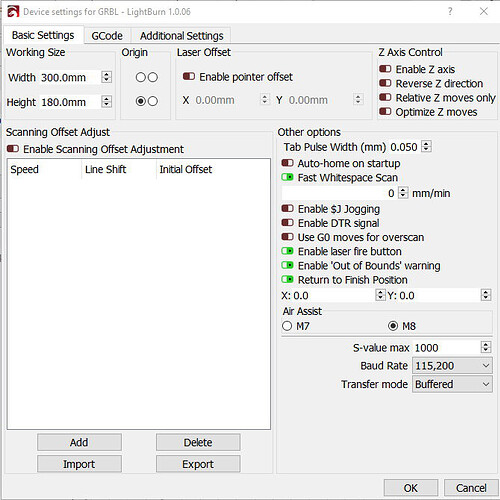Click the whitespace scan mm/min stepper
The image size is (500, 500).
pyautogui.click(x=403, y=192)
